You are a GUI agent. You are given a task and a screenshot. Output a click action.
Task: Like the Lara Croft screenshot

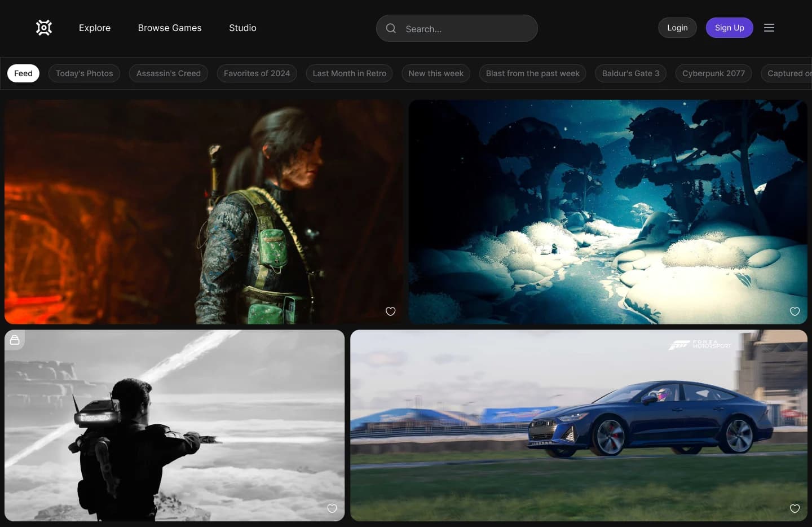coord(390,311)
